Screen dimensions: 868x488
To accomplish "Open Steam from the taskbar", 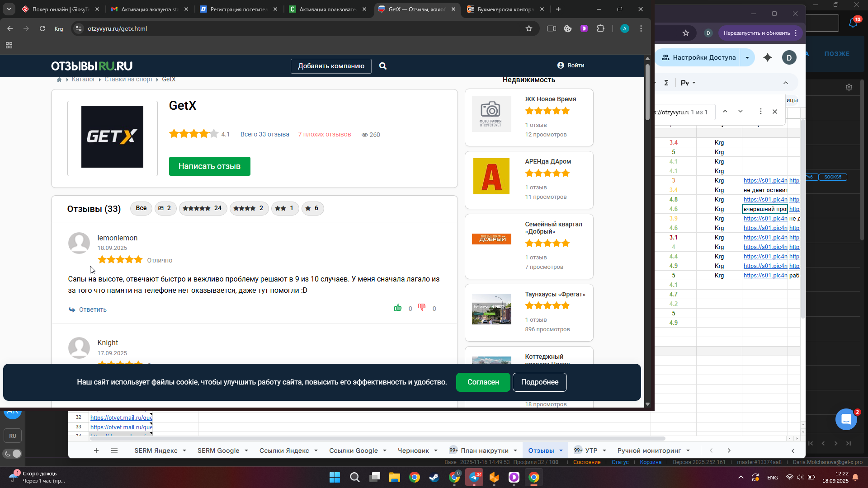I will pos(434,477).
